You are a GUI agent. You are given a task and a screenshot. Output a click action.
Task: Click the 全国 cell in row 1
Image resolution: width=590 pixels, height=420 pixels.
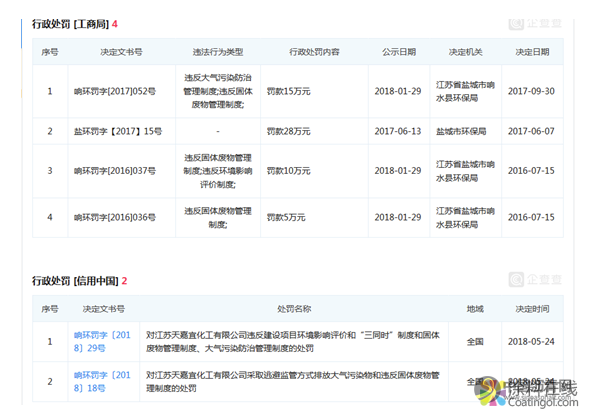coord(475,341)
